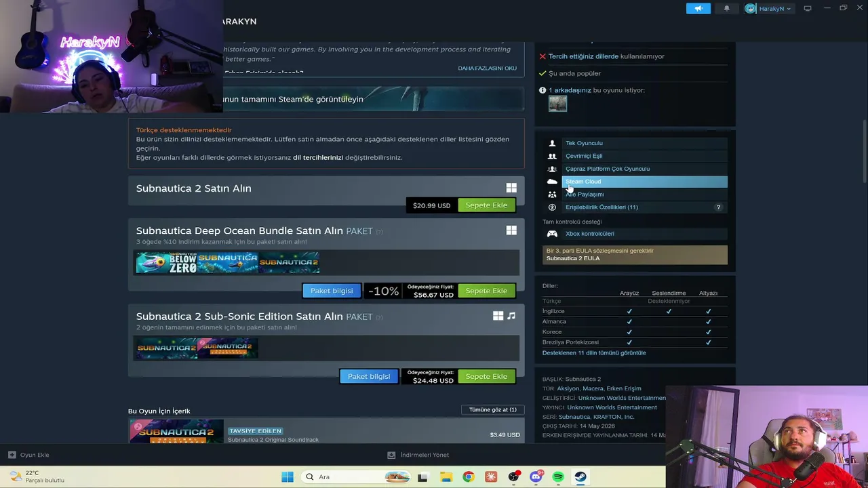
Task: Open Paket bilgisi for Deep Ocean Bundle
Action: coord(332,291)
